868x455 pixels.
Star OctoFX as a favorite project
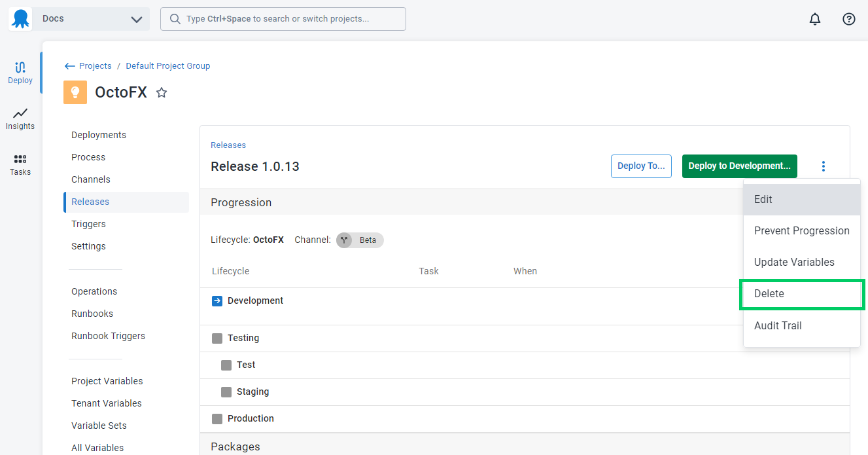(x=162, y=93)
